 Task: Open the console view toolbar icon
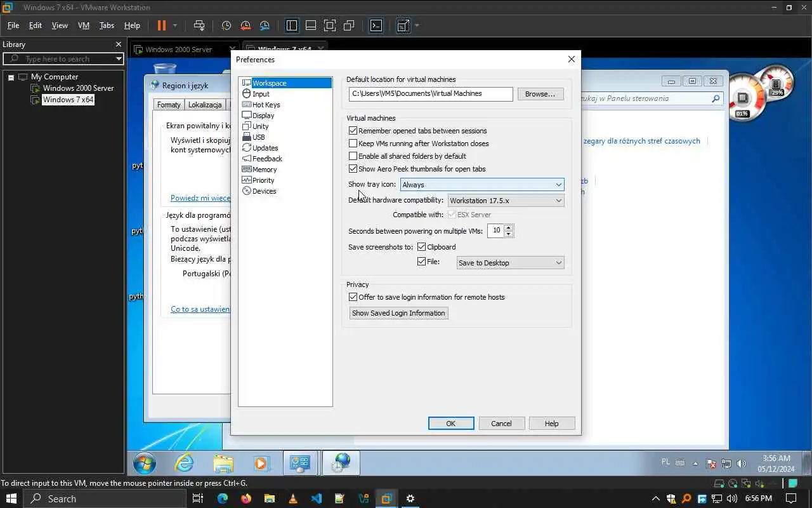pyautogui.click(x=376, y=25)
